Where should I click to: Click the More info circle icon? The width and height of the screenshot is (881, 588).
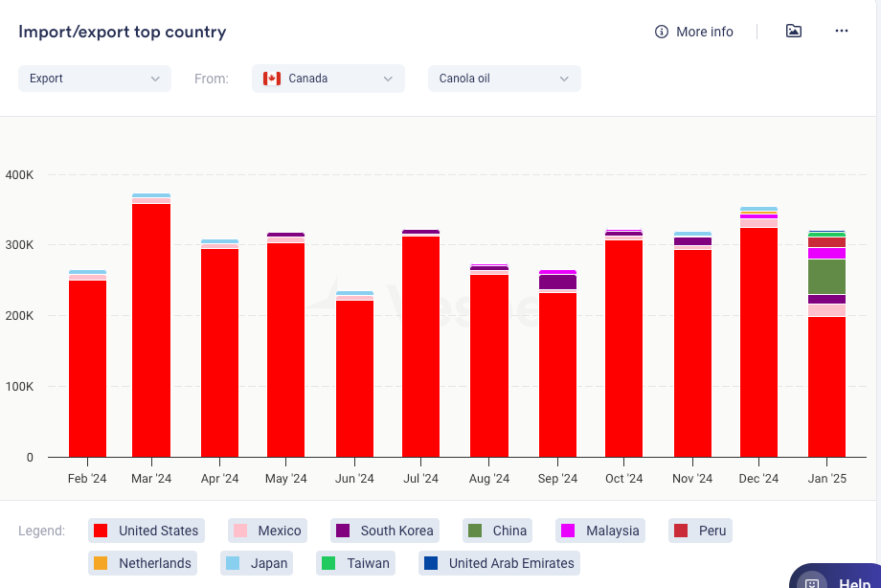tap(661, 32)
